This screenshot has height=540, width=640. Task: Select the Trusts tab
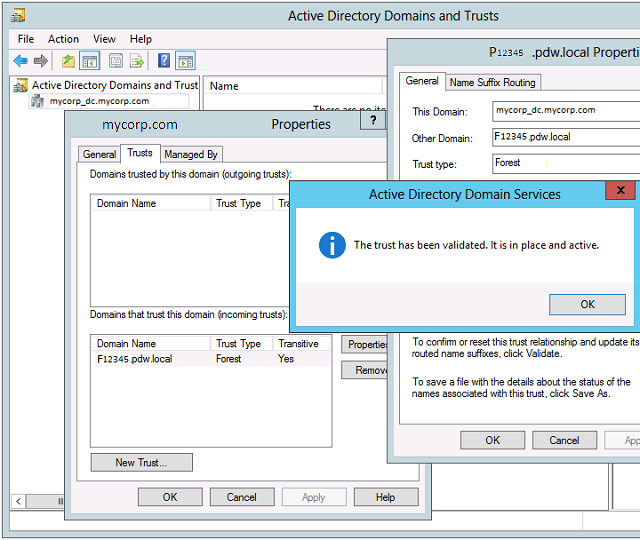tap(140, 153)
